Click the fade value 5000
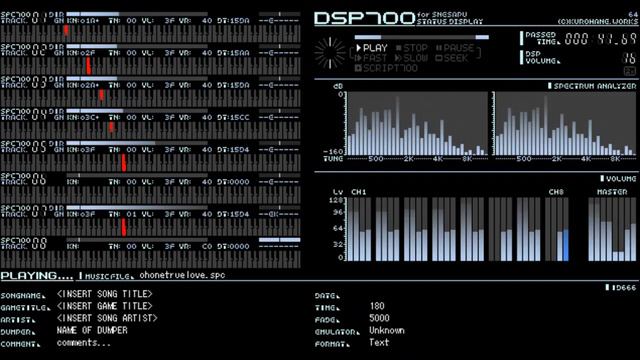The image size is (640, 360). (379, 318)
